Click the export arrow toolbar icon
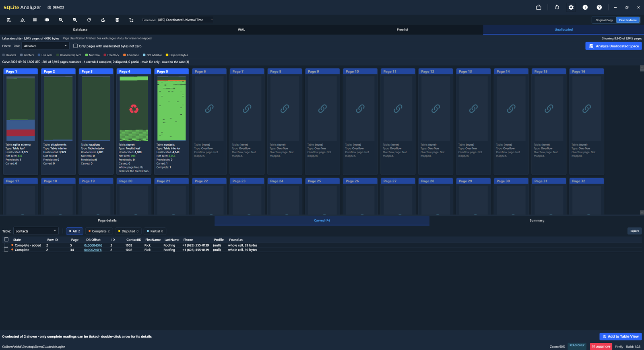The width and height of the screenshot is (644, 350). coord(103,20)
